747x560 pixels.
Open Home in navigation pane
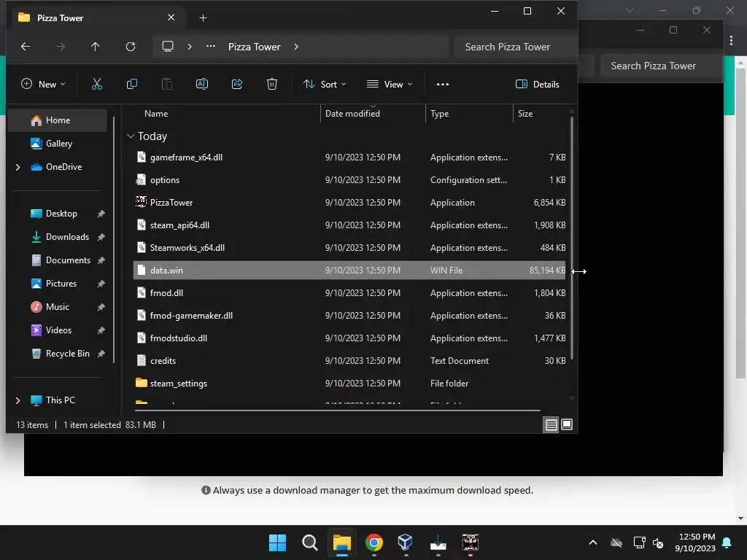click(x=58, y=120)
